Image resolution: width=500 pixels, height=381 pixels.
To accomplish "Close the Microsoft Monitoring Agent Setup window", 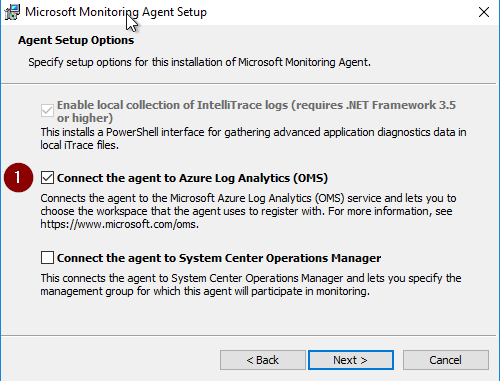I will (484, 12).
